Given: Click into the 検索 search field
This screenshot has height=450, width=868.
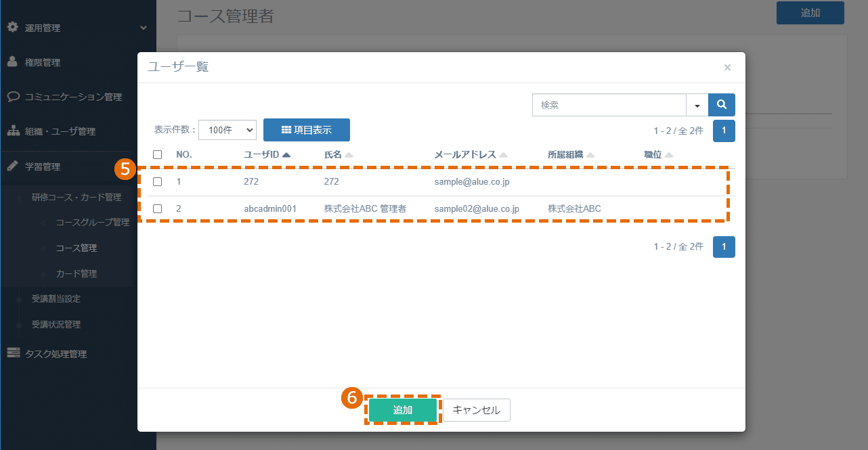Looking at the screenshot, I should pyautogui.click(x=609, y=105).
